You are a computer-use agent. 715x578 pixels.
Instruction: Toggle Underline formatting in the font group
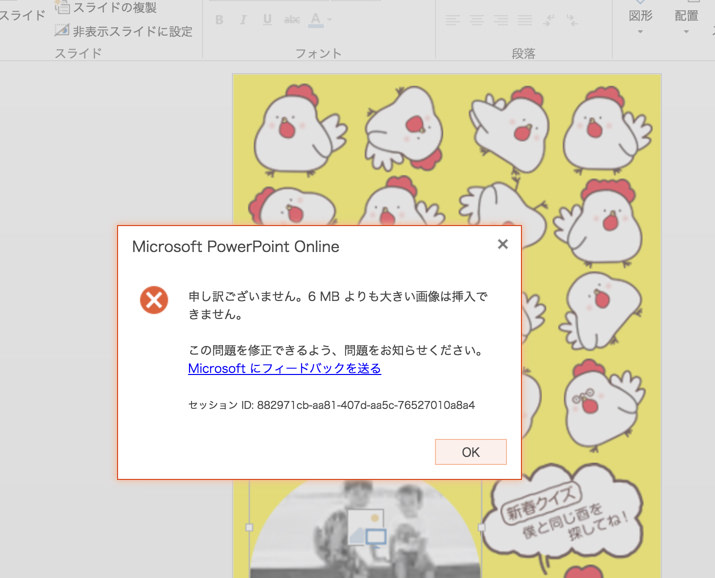pyautogui.click(x=267, y=20)
